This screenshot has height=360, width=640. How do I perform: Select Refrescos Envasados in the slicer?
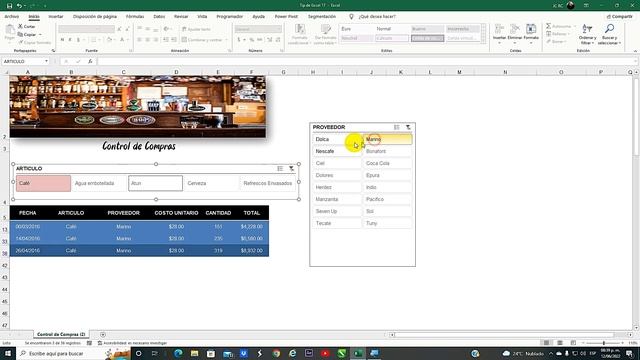coord(268,183)
